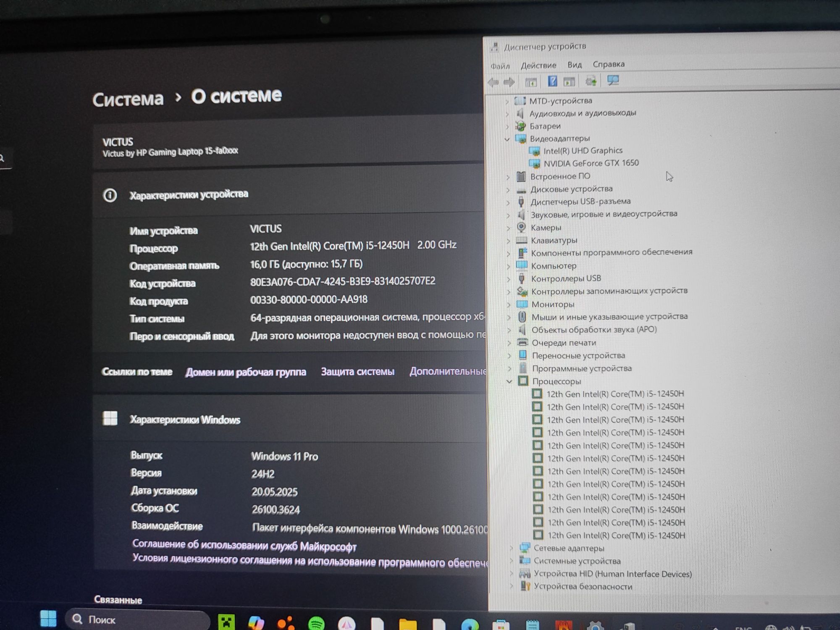Click the show/hide console tree toolbar icon
Screen dimensions: 840x630
coord(531,82)
